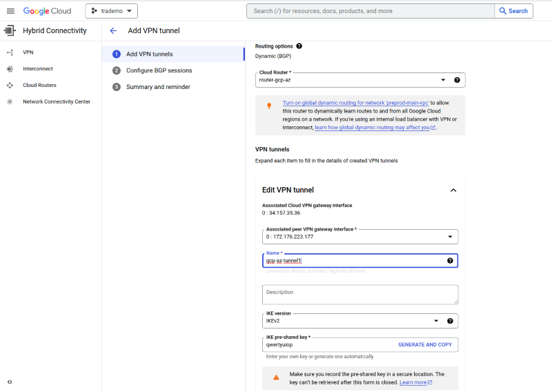Go to Network Connectivity Center
Viewport: 552px width, 392px height.
[x=56, y=102]
